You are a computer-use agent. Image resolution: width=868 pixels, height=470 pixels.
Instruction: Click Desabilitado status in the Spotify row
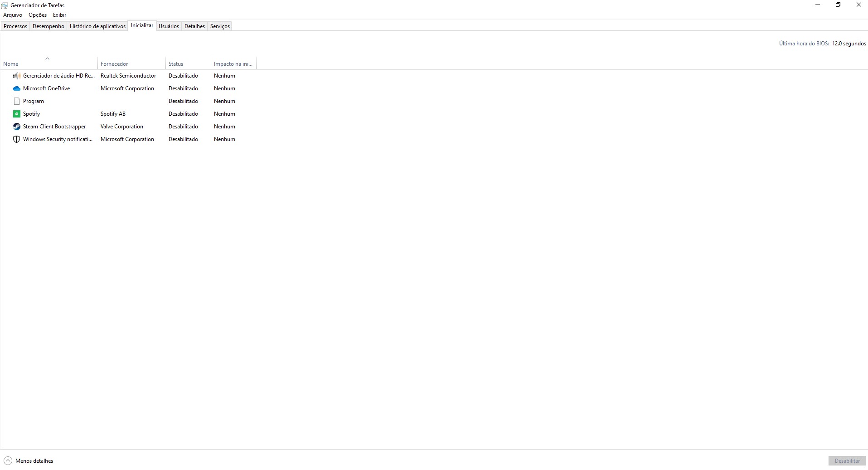point(183,114)
